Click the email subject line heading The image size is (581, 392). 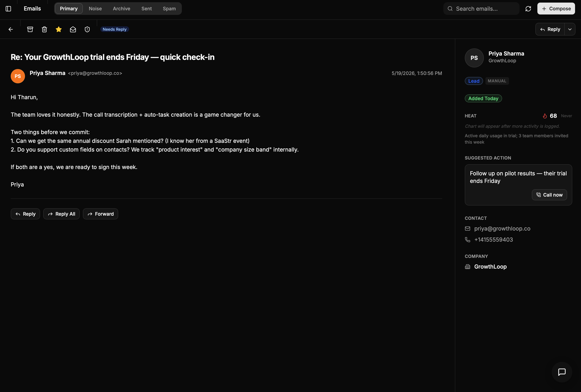tap(112, 57)
